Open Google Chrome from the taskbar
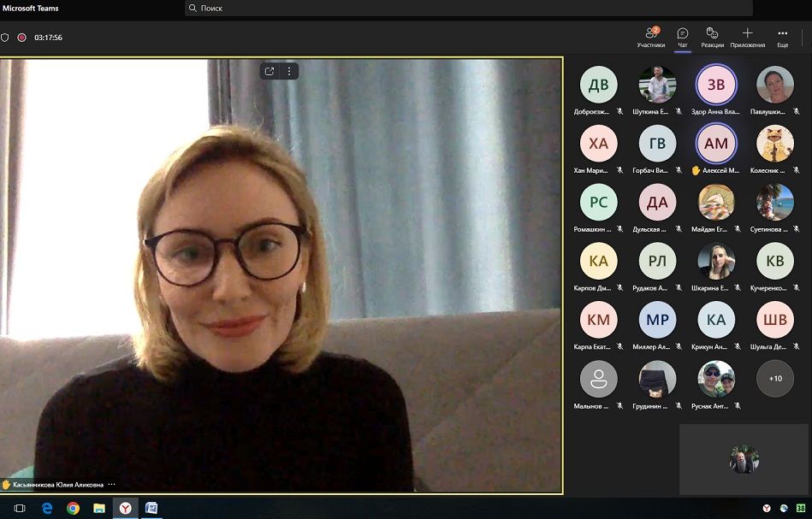 coord(74,508)
